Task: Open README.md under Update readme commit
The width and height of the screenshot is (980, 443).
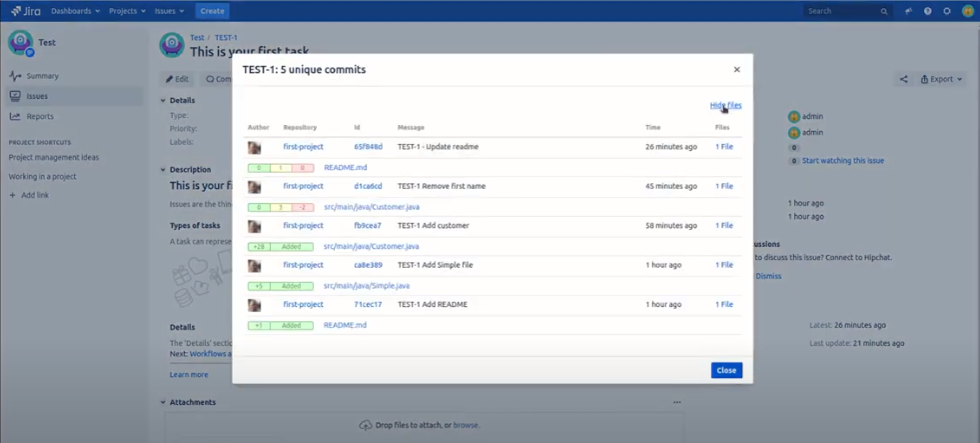Action: (x=345, y=168)
